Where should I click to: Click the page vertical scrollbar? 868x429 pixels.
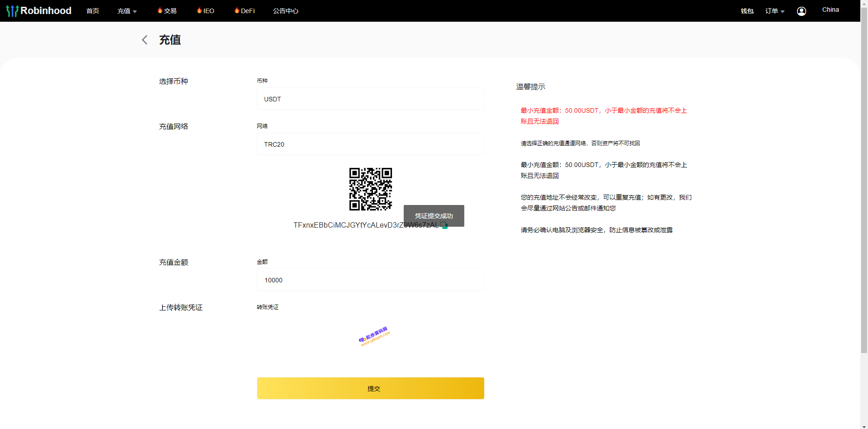[x=864, y=181]
